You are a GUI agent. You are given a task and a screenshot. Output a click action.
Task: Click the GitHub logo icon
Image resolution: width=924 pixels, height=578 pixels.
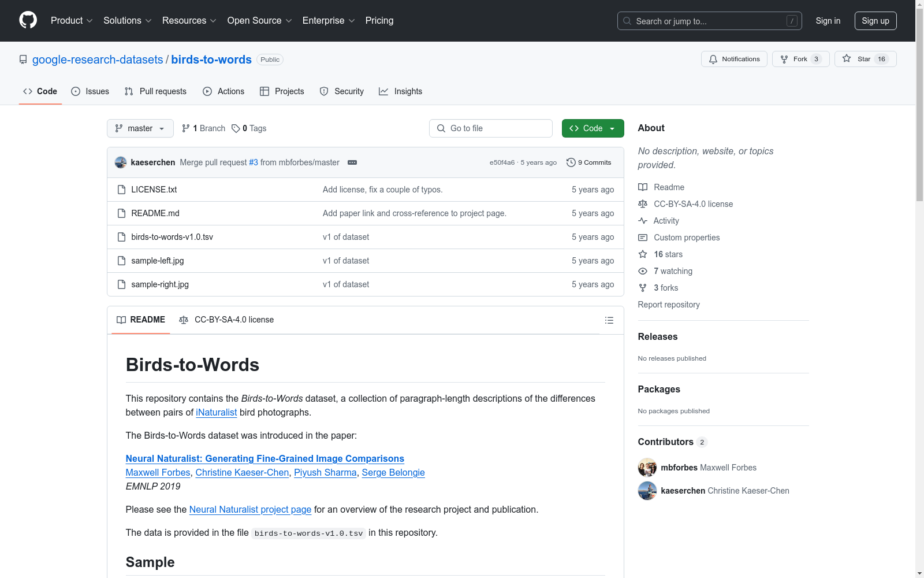coord(28,20)
